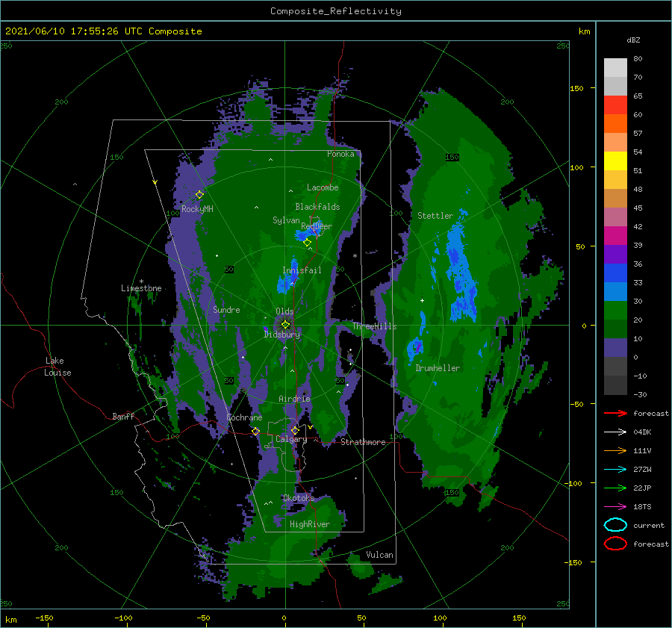Click the ThreeHills town label

point(375,326)
